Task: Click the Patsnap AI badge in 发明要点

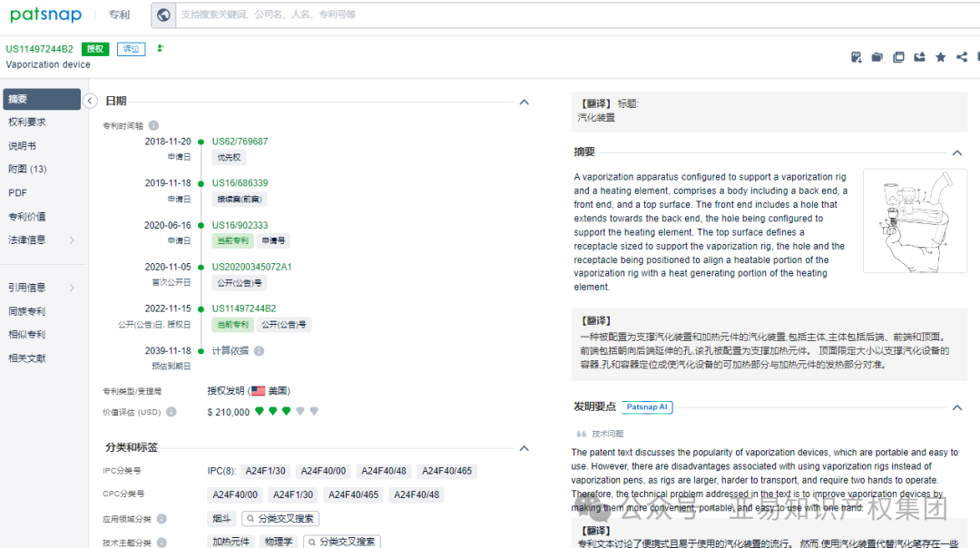Action: coord(647,406)
